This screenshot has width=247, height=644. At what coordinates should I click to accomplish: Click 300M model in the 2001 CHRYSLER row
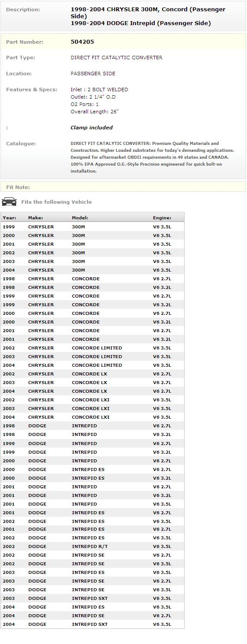coord(78,244)
